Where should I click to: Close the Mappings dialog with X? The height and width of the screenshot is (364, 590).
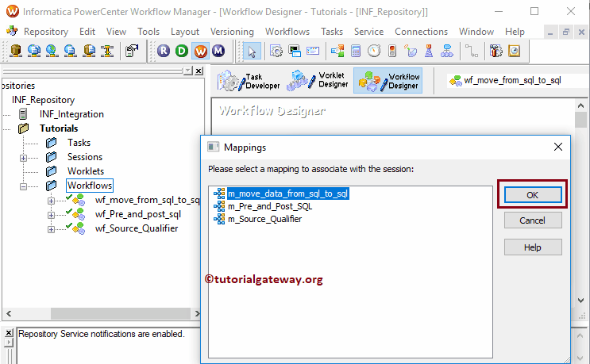(558, 147)
